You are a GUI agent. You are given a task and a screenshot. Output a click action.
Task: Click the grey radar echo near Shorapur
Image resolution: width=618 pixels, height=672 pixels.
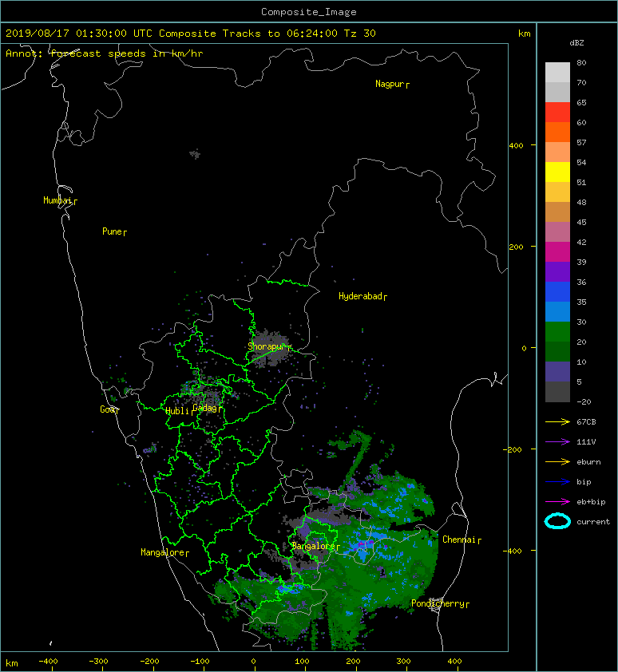(x=268, y=350)
